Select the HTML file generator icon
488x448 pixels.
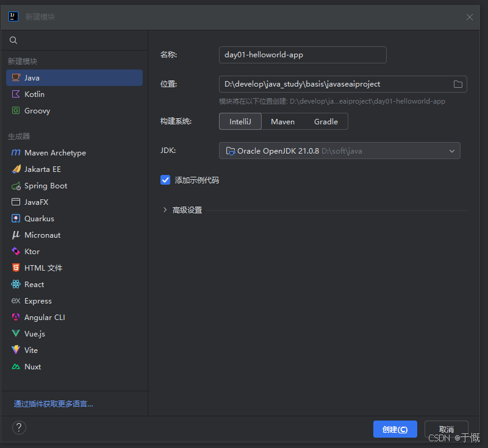coord(16,268)
